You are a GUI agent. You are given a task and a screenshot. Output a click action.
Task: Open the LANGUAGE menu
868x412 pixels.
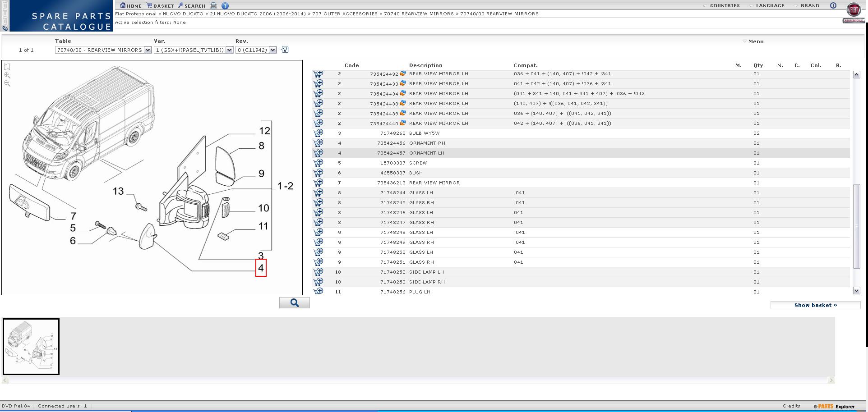[x=766, y=6]
